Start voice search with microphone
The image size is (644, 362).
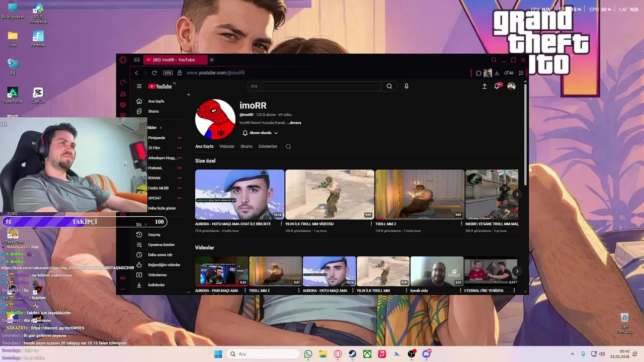(x=407, y=86)
